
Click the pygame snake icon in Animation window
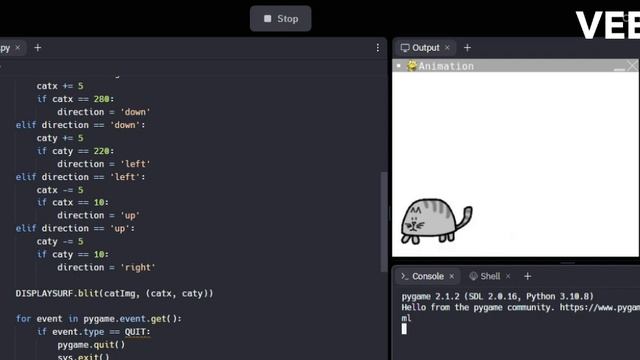(411, 66)
